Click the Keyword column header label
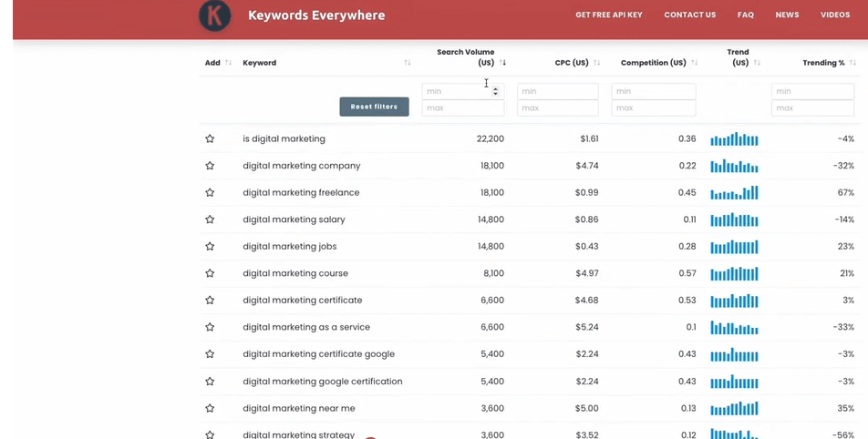This screenshot has width=868, height=439. (x=259, y=63)
